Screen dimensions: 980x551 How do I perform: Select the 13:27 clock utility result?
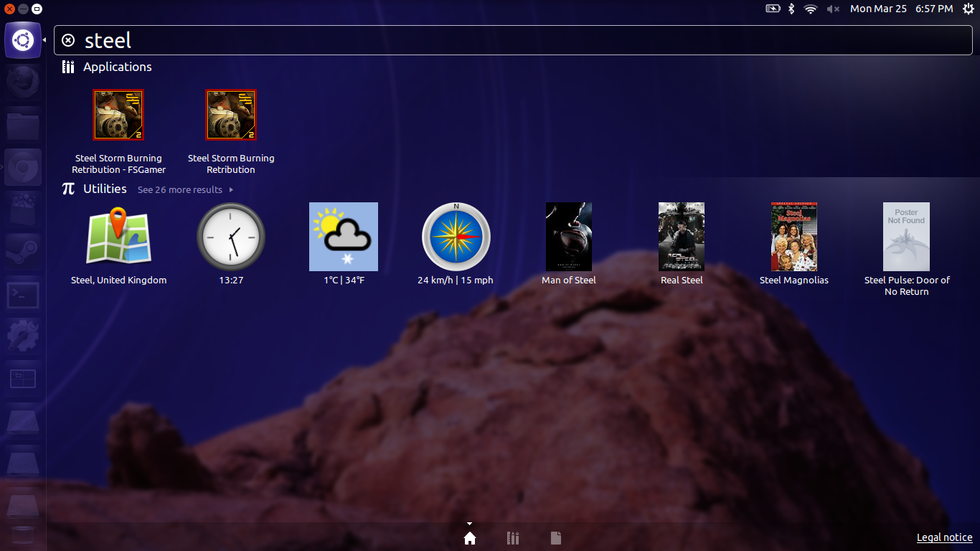coord(230,237)
